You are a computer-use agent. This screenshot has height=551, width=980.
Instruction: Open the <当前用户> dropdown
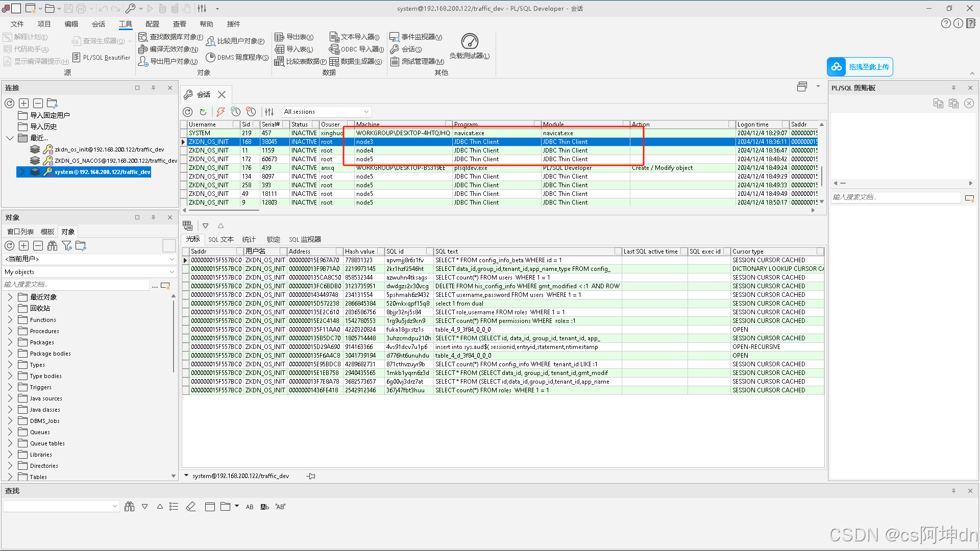pos(89,259)
